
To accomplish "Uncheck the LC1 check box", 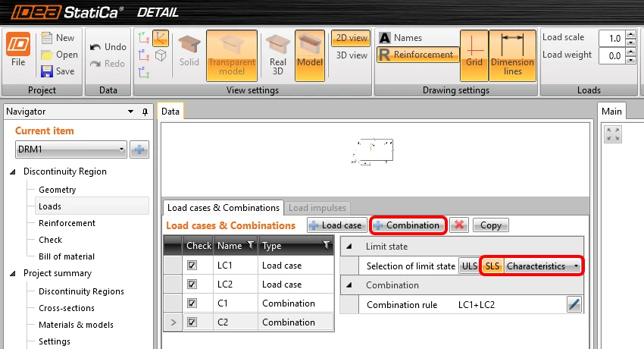I will point(192,265).
